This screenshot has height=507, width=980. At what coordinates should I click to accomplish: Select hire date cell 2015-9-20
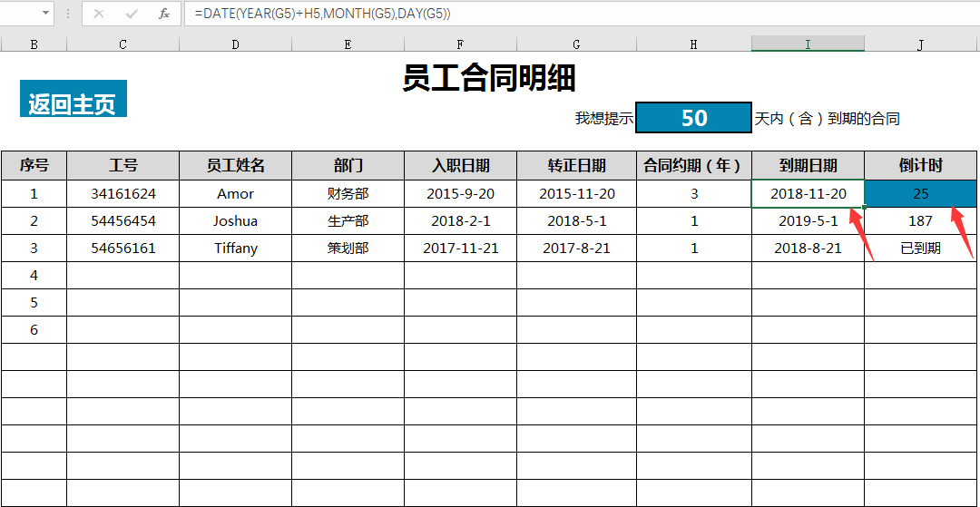coord(461,193)
